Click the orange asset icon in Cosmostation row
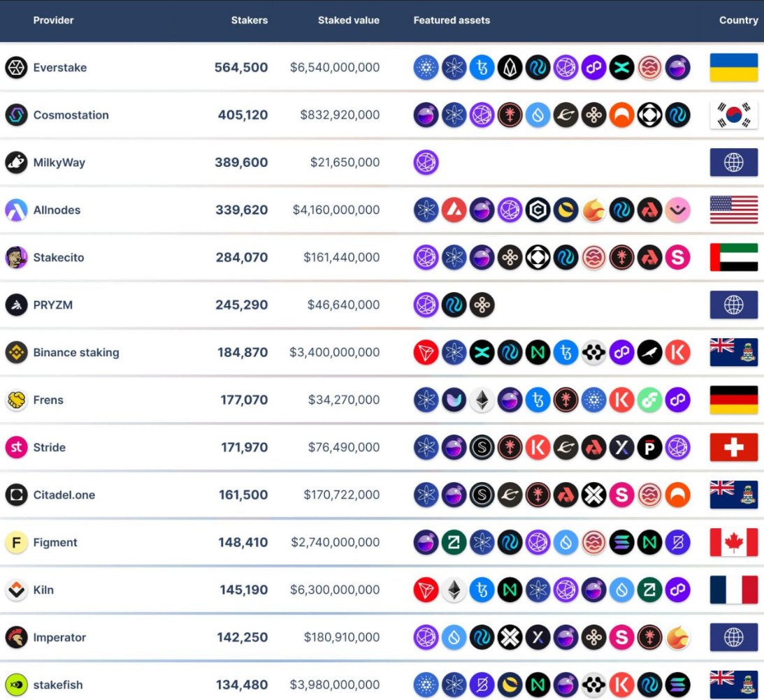The width and height of the screenshot is (764, 700). tap(621, 115)
